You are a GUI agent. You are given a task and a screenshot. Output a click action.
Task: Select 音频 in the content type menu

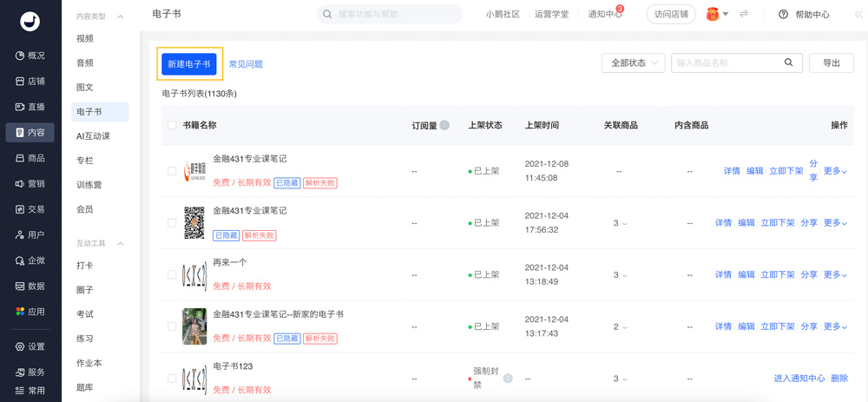(85, 63)
